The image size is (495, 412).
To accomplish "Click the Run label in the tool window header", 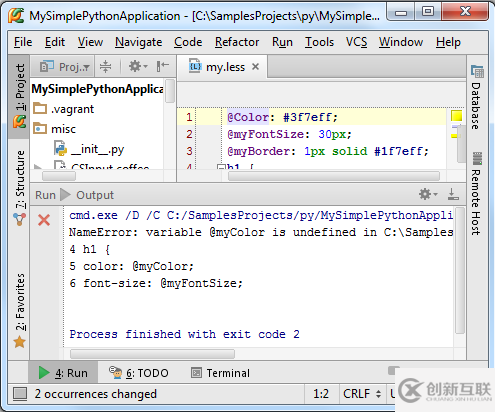I will pos(45,195).
